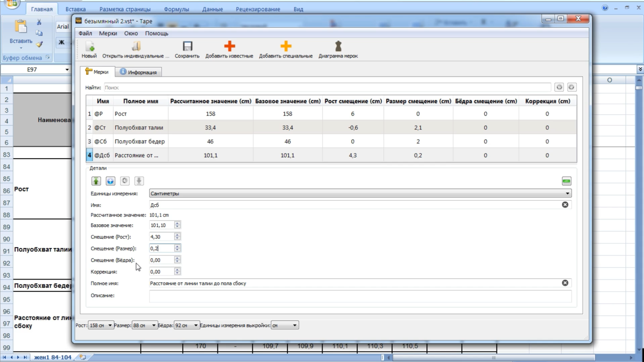Open Единицы измерения Сантиметры dropdown
The width and height of the screenshot is (644, 362).
[x=360, y=194]
